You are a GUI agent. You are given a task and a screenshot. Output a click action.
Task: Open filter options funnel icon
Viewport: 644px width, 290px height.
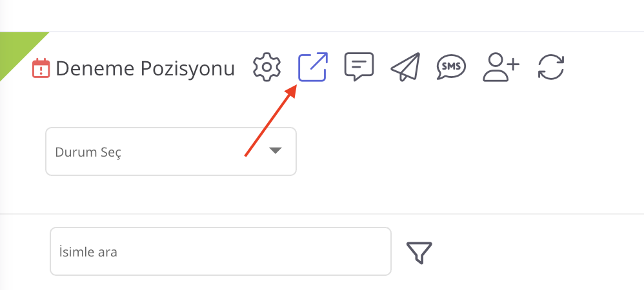click(419, 252)
